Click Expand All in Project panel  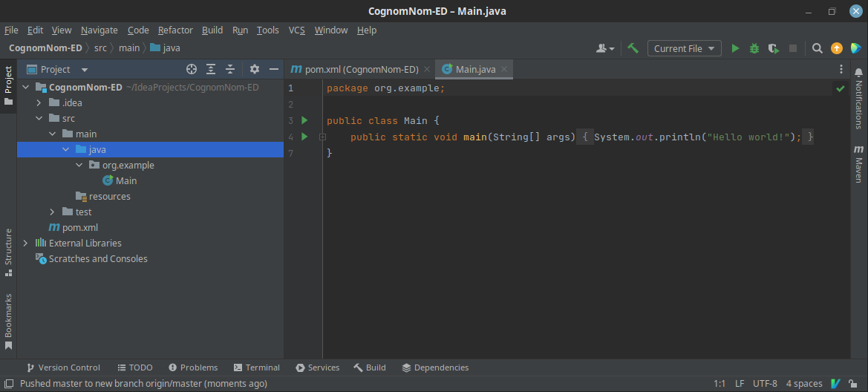(x=211, y=69)
